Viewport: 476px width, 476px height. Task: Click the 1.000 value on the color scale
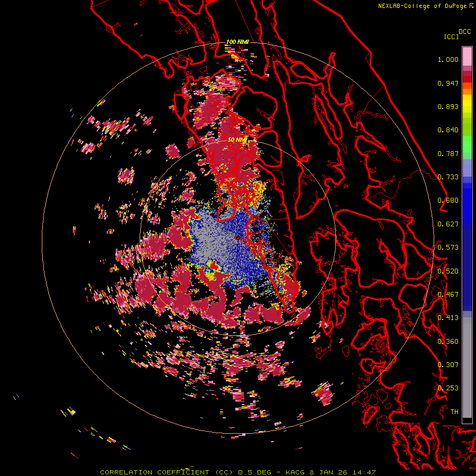tap(448, 59)
